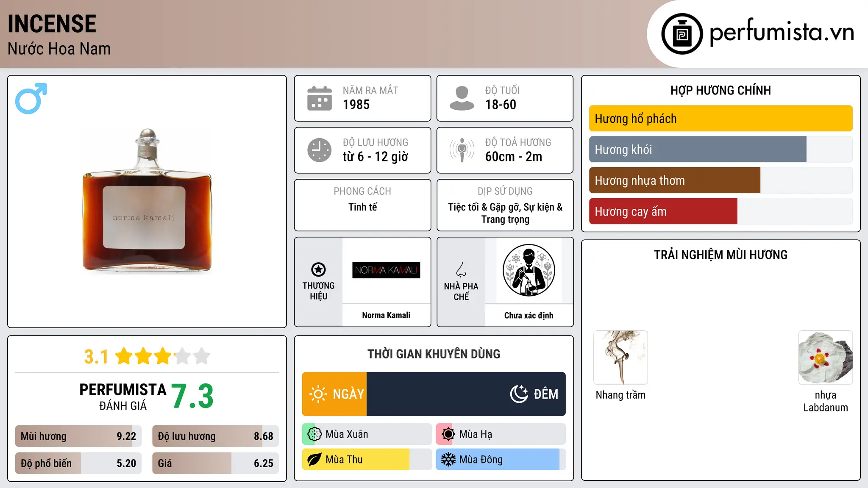Click the green 7.3 Perfumista score
Image resolution: width=868 pixels, height=488 pixels.
coord(193,396)
